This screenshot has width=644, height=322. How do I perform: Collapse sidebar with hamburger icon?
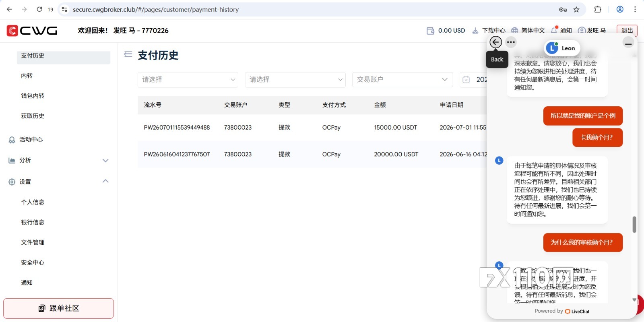[x=128, y=54]
